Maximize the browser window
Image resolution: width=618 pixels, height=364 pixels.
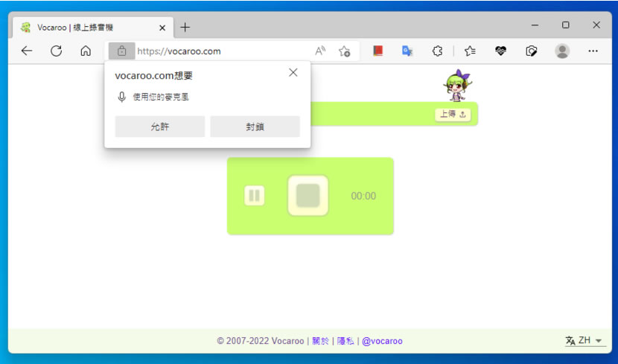[x=566, y=25]
